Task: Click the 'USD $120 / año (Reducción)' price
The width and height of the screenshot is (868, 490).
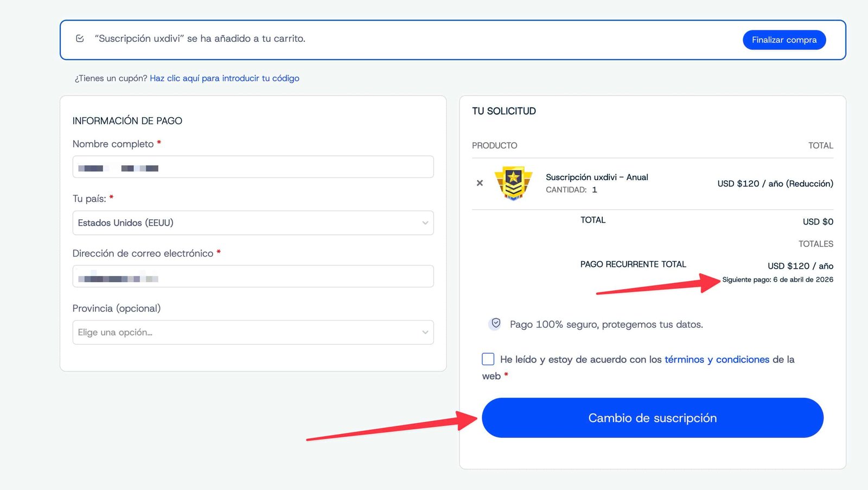Action: 775,184
